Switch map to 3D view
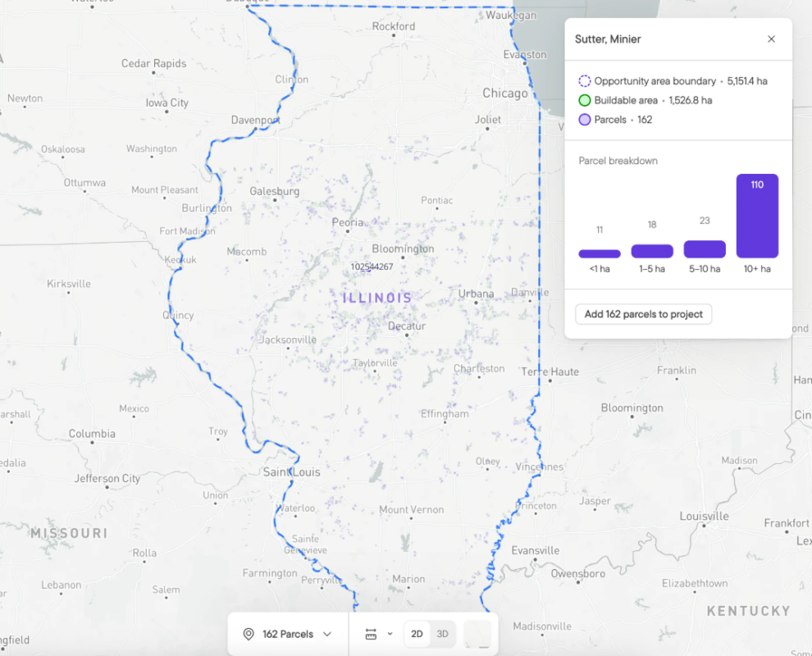812x656 pixels. [442, 634]
